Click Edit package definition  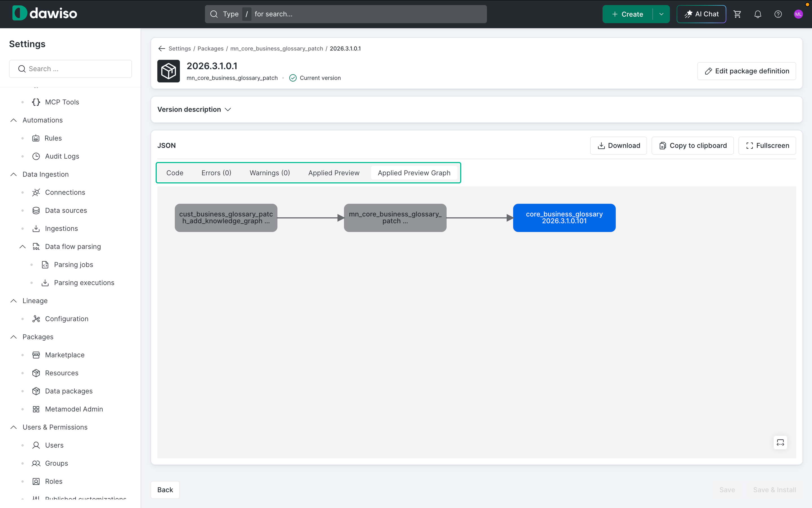pyautogui.click(x=747, y=71)
